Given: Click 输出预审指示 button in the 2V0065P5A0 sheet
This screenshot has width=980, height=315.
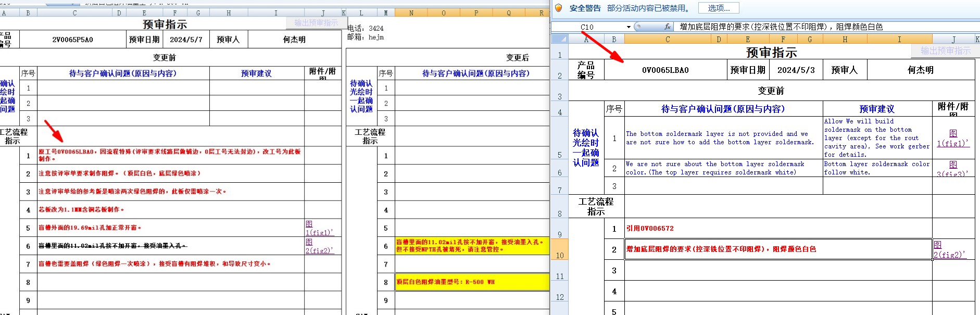Looking at the screenshot, I should click(316, 23).
